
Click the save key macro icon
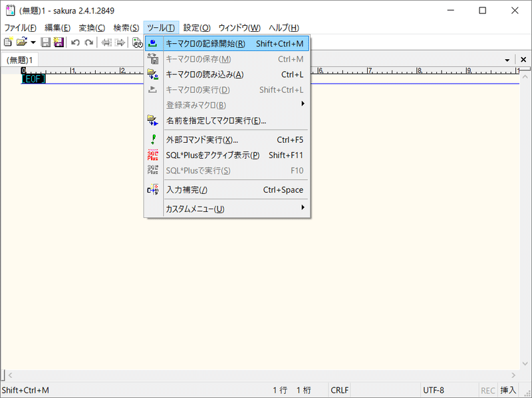pos(153,59)
